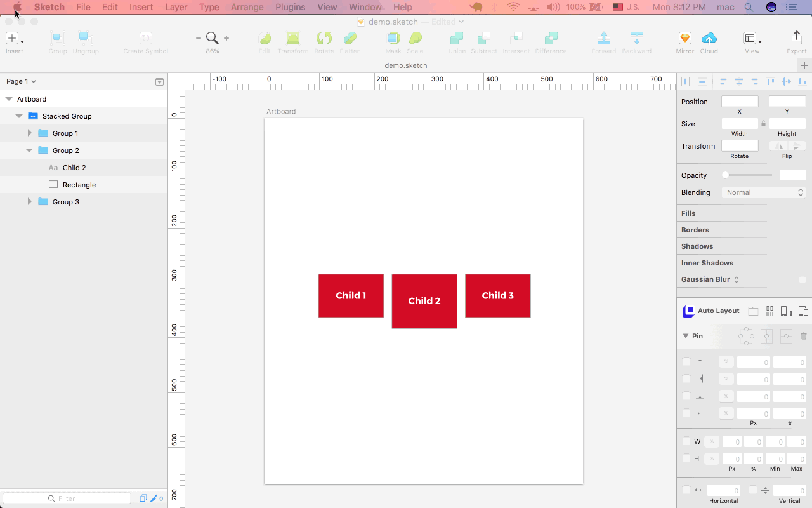Open the Arrange menu
This screenshot has height=508, width=812.
(x=247, y=7)
